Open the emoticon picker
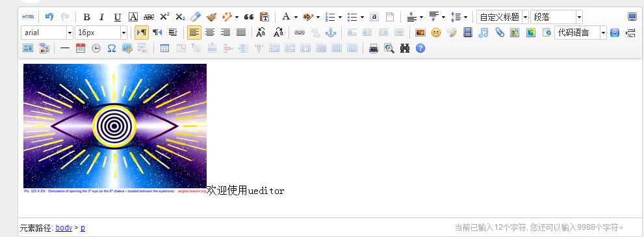 point(436,33)
